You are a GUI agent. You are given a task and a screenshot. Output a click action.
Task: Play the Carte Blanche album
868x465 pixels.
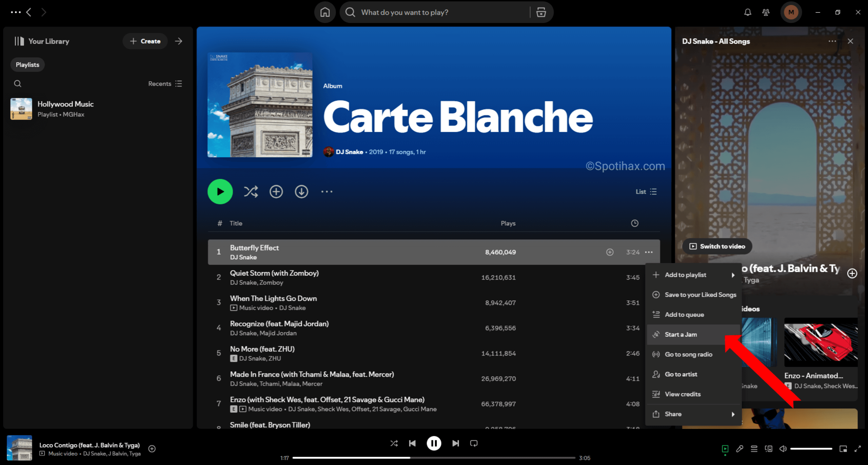point(220,191)
